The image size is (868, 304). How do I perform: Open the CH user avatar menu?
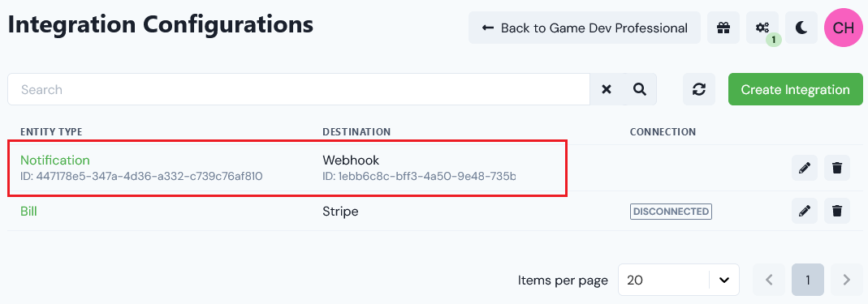click(x=843, y=28)
